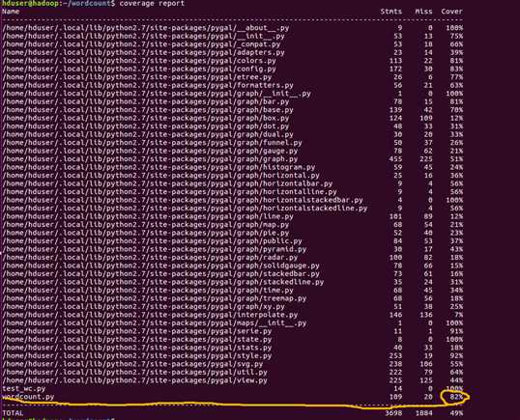Click the pygal/maps/__init__.py path
The height and width of the screenshot is (420, 520).
pos(155,322)
